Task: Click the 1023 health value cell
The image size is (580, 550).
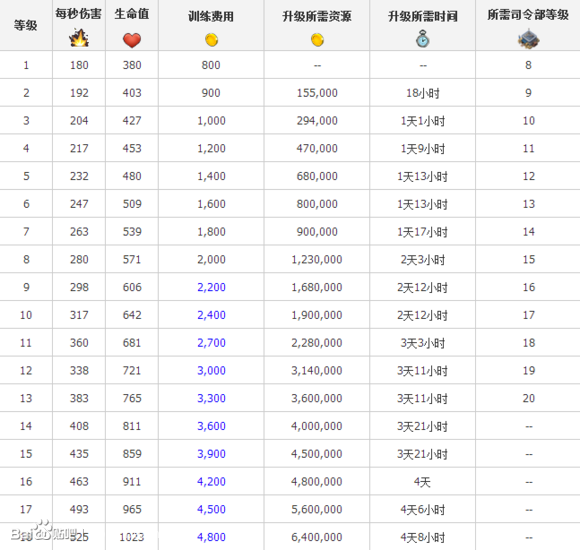Action: [132, 537]
